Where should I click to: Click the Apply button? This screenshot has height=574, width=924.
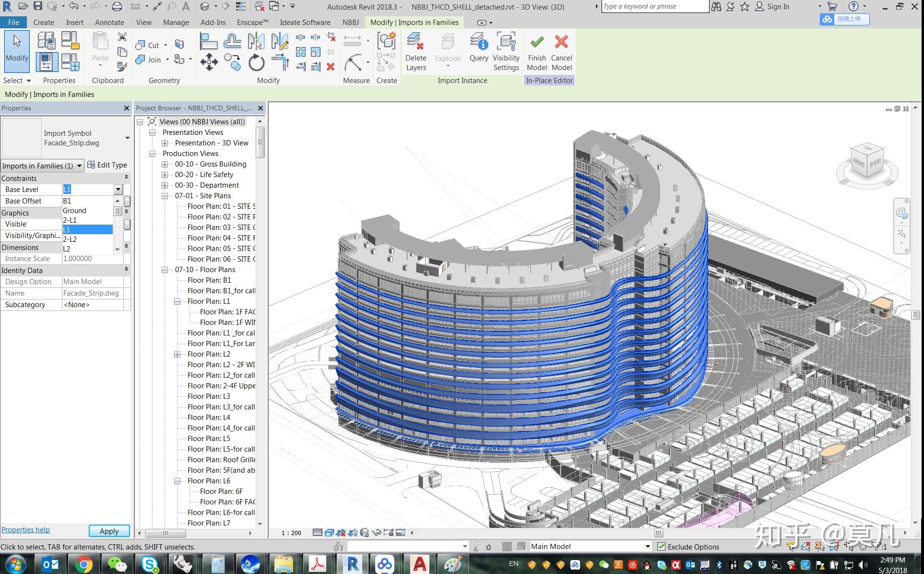click(109, 531)
